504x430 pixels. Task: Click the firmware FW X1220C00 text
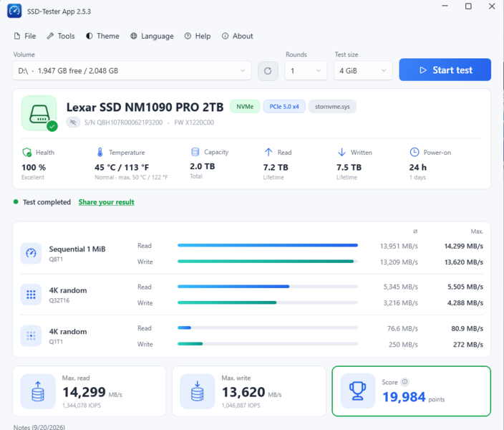(x=194, y=123)
